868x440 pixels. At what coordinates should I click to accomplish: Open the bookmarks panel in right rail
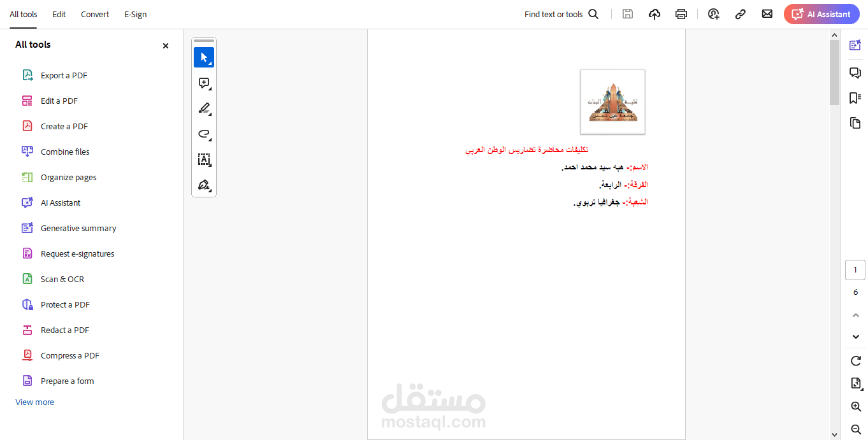(x=855, y=97)
